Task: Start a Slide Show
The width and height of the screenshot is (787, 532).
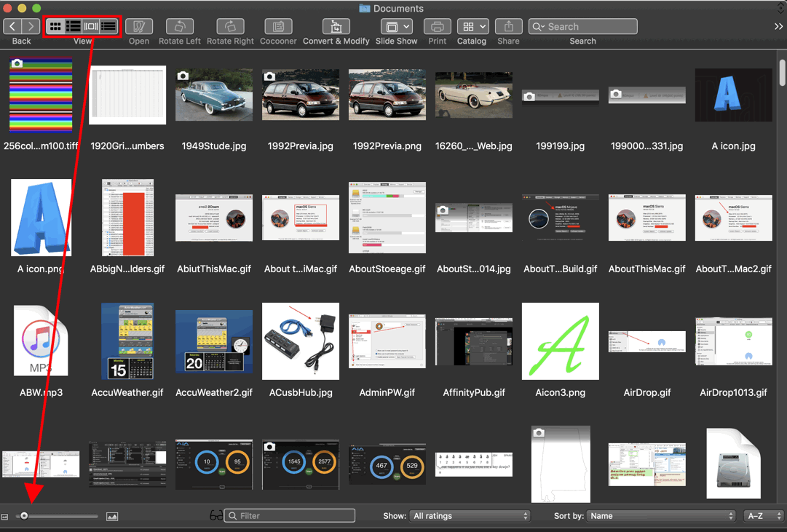Action: (x=396, y=26)
